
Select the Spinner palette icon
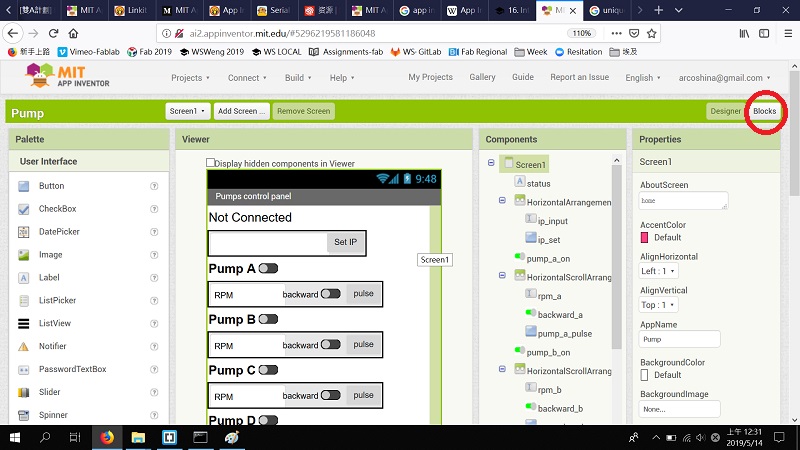click(x=23, y=415)
